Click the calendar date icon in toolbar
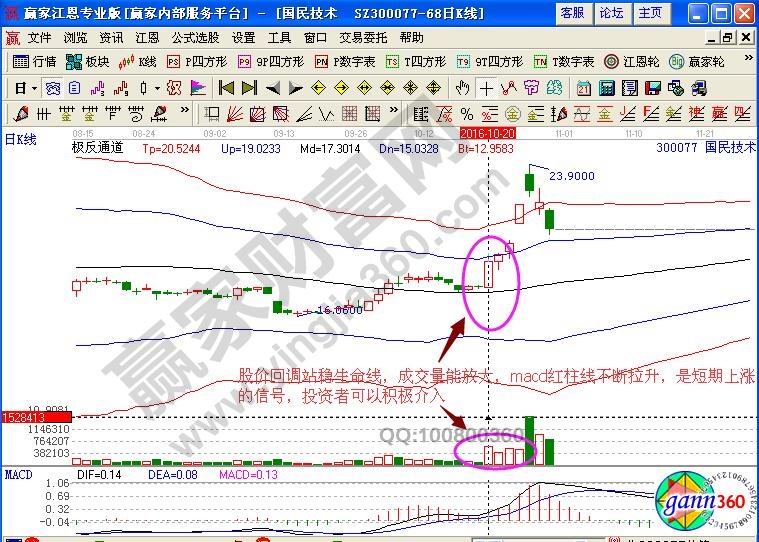Screen dimensions: 759x542 pos(584,88)
